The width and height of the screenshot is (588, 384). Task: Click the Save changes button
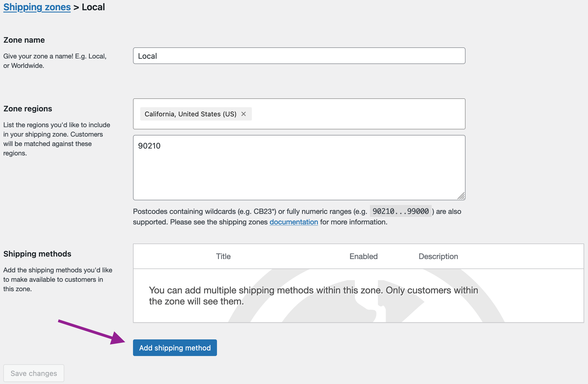tap(34, 373)
